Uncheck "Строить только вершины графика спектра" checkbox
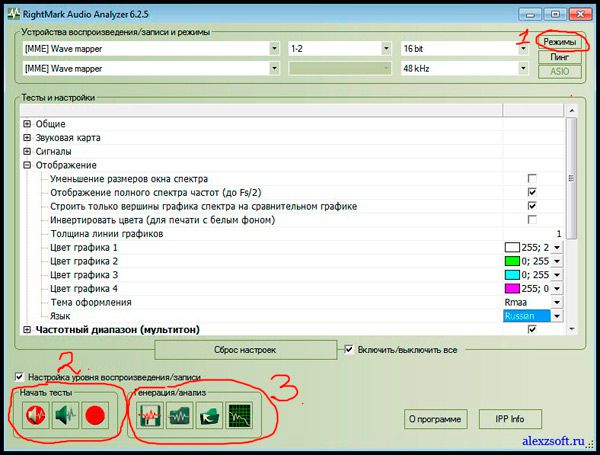Image resolution: width=600 pixels, height=455 pixels. click(532, 206)
